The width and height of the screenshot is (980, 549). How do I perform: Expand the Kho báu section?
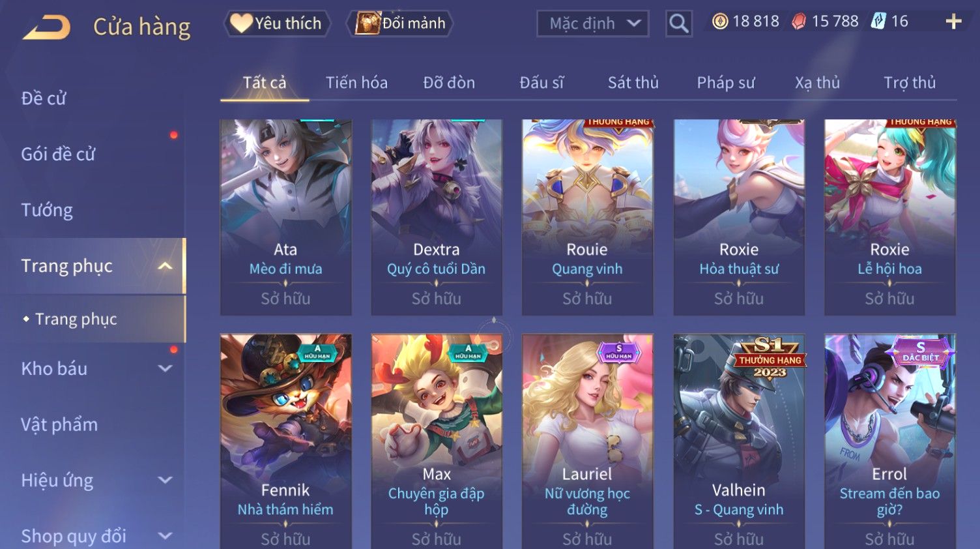(x=166, y=368)
